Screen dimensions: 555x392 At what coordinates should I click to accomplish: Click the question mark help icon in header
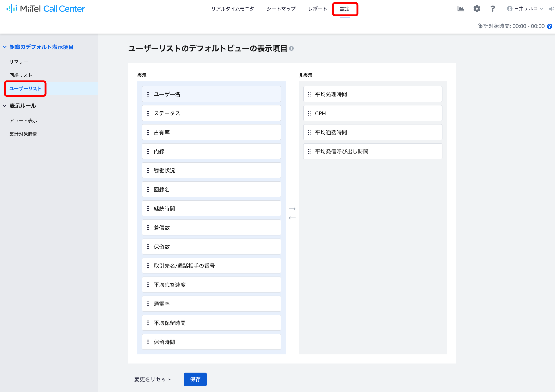[x=492, y=9]
